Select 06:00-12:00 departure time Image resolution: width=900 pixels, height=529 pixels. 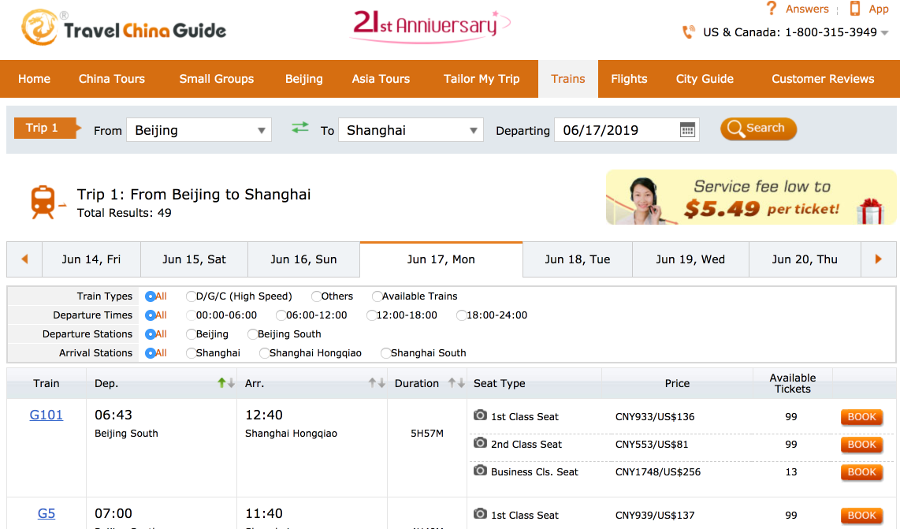(x=281, y=315)
